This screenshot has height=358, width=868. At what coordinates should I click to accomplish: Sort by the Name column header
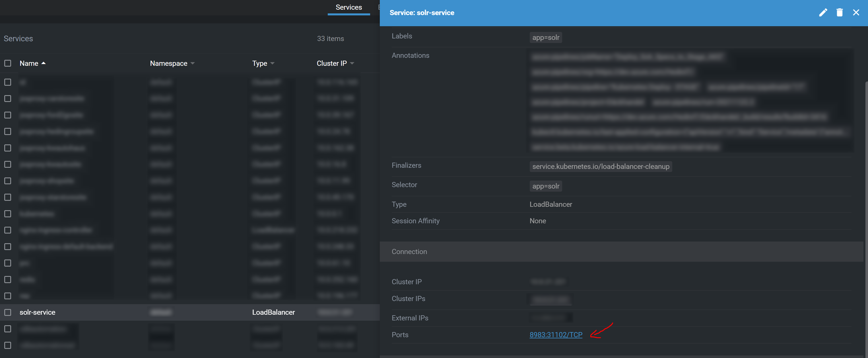(x=29, y=63)
